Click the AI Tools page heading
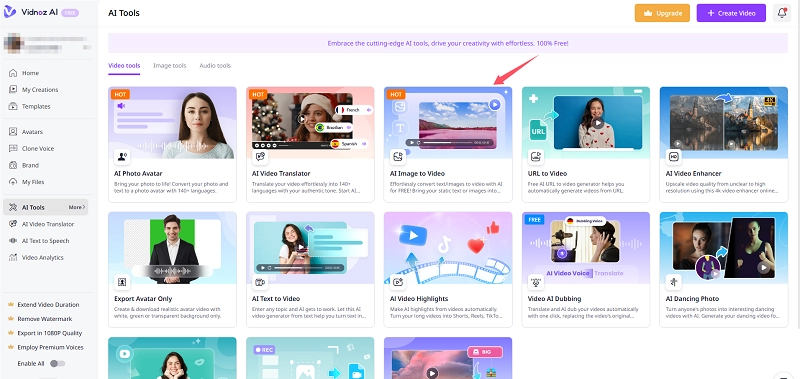 pos(124,13)
